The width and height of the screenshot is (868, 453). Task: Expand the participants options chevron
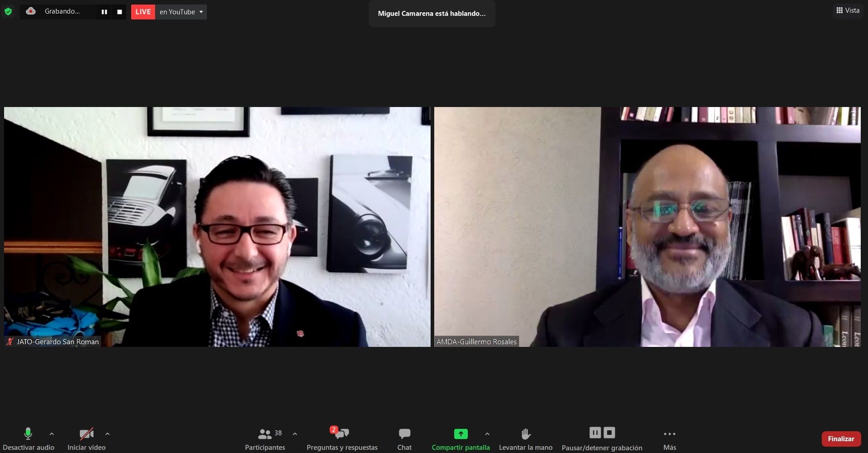[x=295, y=434]
